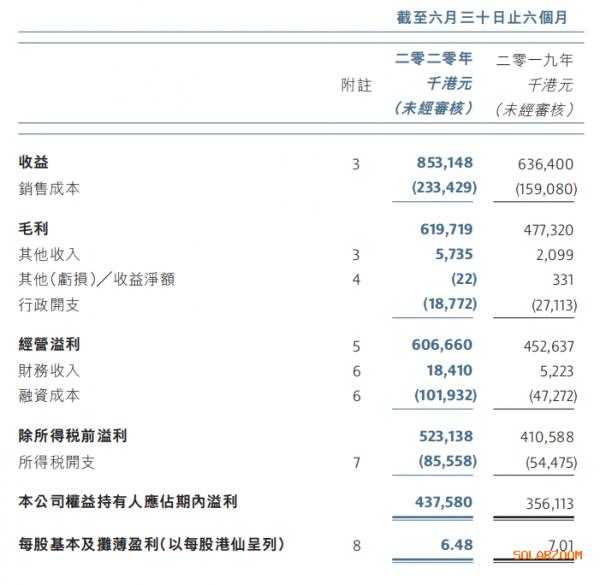This screenshot has width=600, height=585.
Task: Click the 收益 row label
Action: (33, 162)
